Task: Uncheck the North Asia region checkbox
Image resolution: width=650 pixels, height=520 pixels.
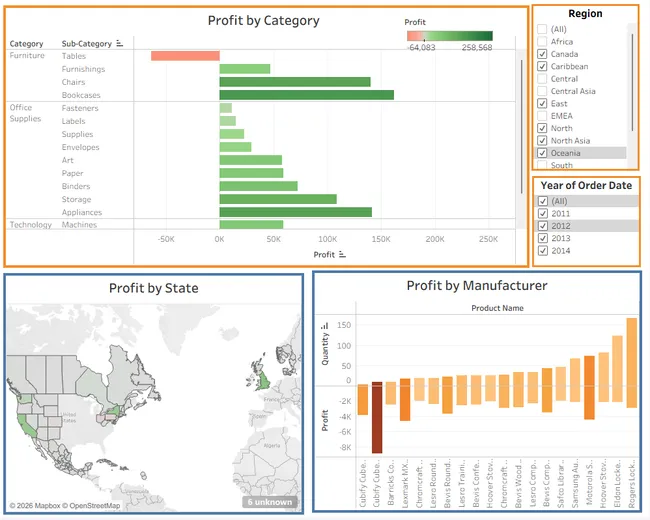Action: pyautogui.click(x=542, y=141)
